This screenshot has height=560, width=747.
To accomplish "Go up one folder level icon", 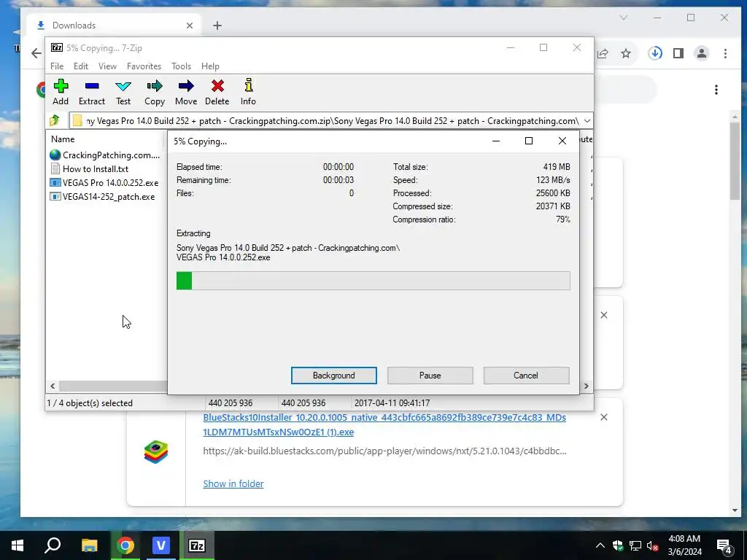I will tap(55, 120).
